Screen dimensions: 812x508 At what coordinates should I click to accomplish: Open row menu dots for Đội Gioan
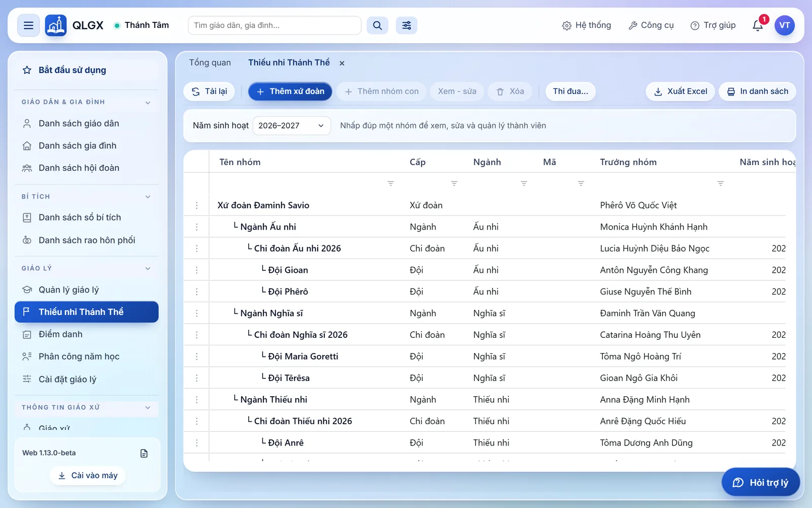pyautogui.click(x=197, y=270)
